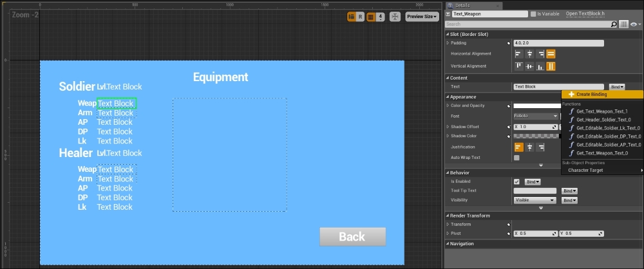The width and height of the screenshot is (644, 269).
Task: Set vertical alignment to bottom
Action: [540, 66]
